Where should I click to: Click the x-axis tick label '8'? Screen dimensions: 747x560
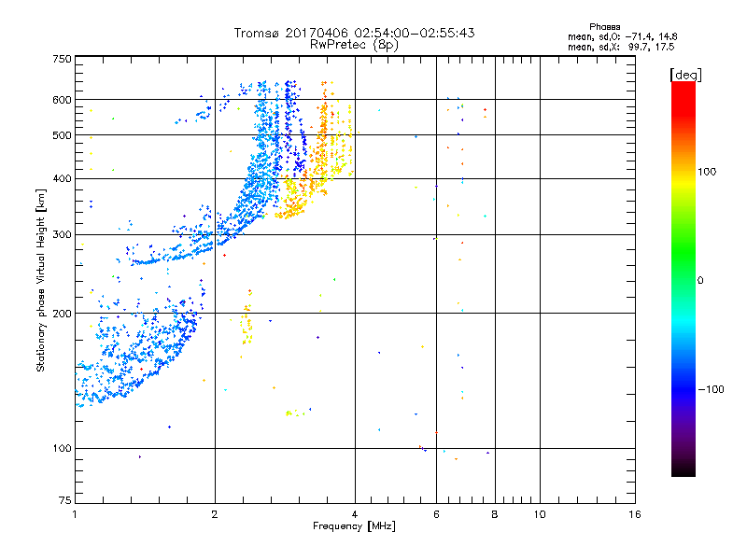pos(495,514)
